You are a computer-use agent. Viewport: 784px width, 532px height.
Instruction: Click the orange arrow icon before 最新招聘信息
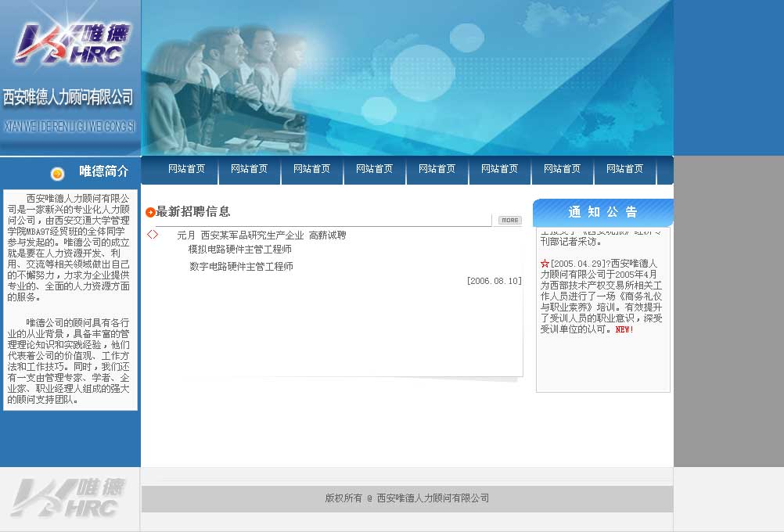pos(150,212)
